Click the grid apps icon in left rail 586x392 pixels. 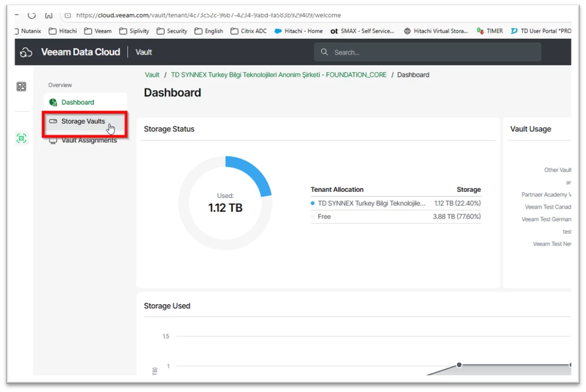[21, 87]
